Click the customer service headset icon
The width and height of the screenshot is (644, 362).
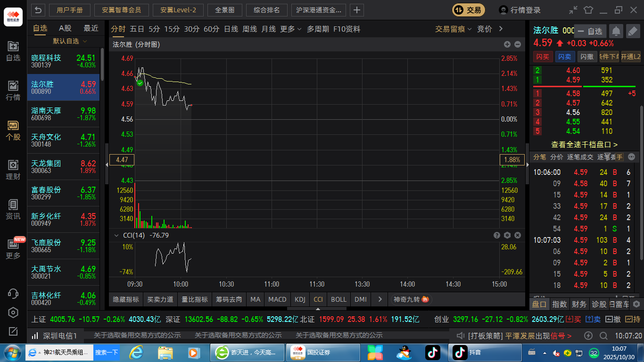tap(13, 293)
